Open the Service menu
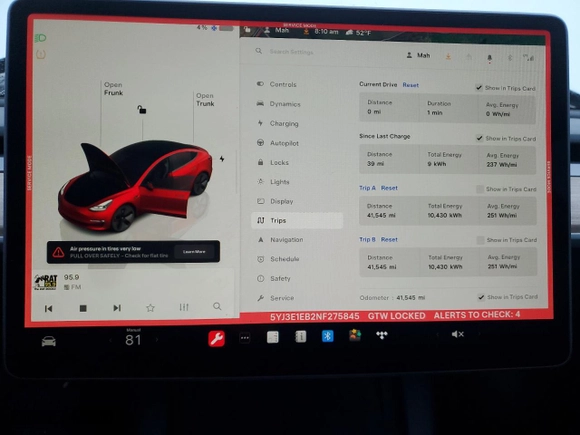This screenshot has width=580, height=435. click(x=281, y=298)
